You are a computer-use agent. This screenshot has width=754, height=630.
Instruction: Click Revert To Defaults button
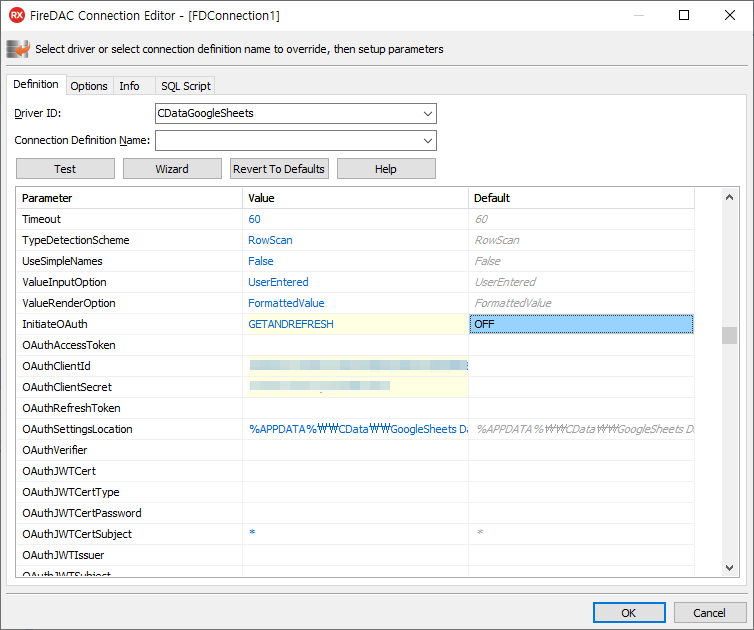279,169
